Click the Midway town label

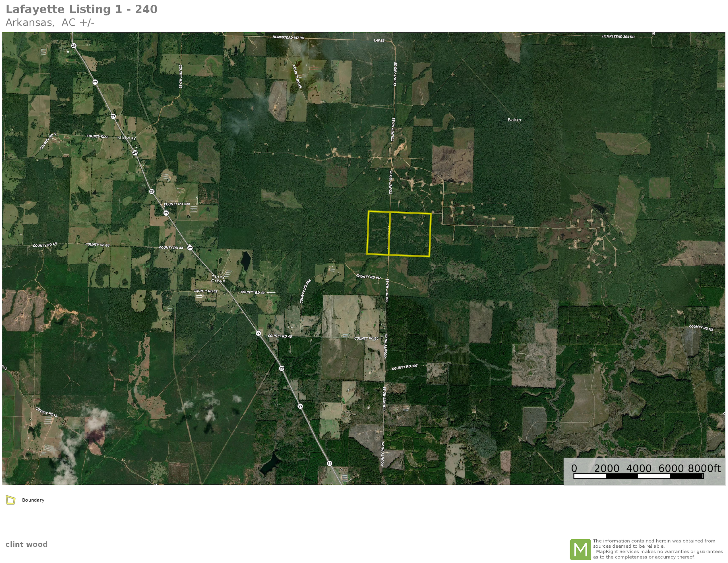126,138
